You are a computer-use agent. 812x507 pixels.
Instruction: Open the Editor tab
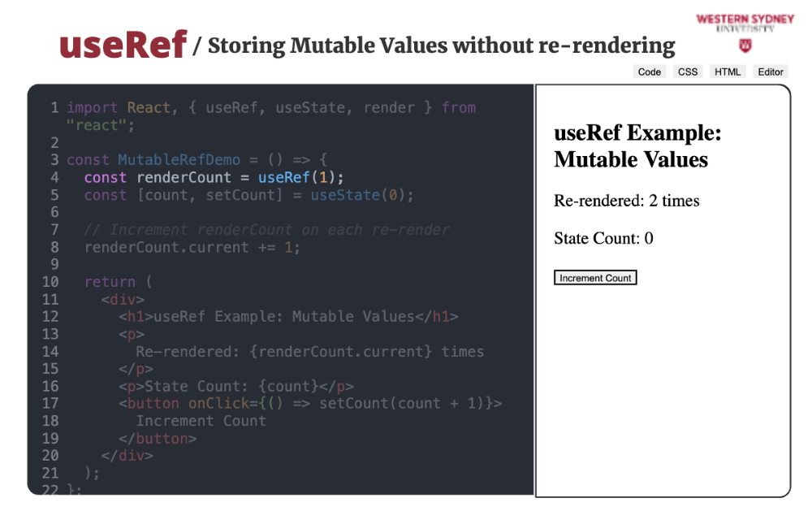tap(770, 71)
